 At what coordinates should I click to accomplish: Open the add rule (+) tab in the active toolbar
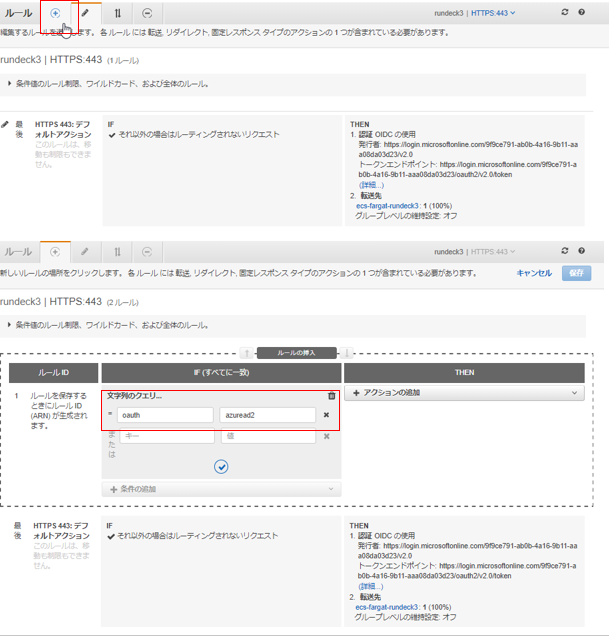click(55, 13)
